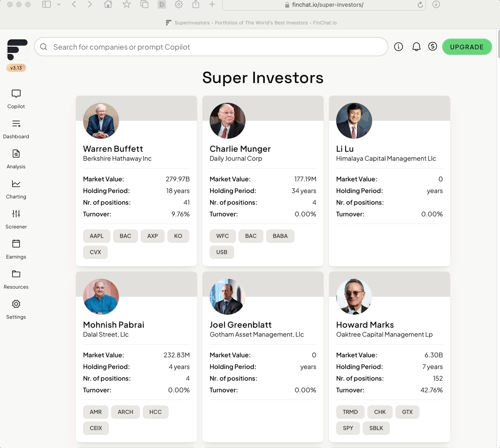Click Warren Buffett's AAPL ticker chip

pyautogui.click(x=96, y=236)
